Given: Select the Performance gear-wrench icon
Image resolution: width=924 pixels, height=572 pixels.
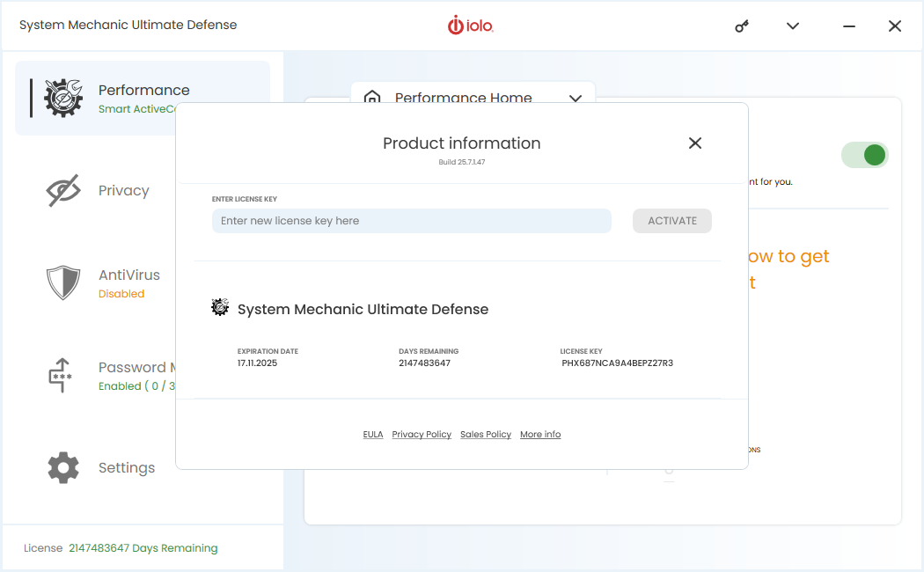Looking at the screenshot, I should [x=63, y=98].
